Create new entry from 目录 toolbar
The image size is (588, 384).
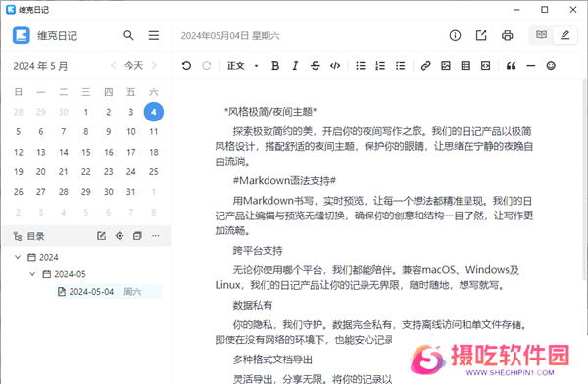click(101, 236)
